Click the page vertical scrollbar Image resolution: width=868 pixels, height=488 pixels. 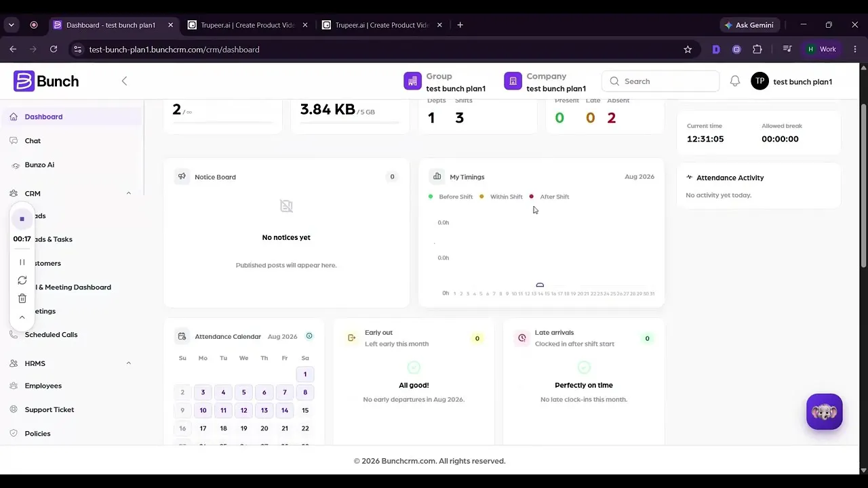pos(863,186)
